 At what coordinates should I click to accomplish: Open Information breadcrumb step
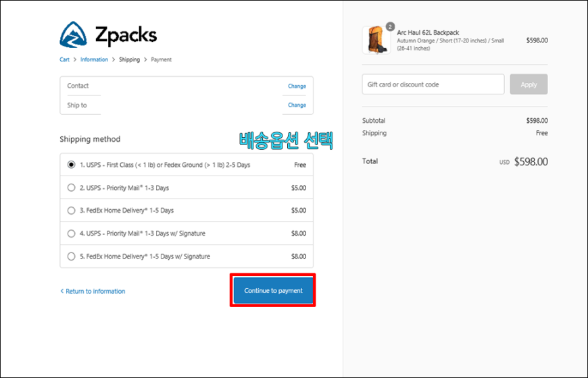point(94,59)
